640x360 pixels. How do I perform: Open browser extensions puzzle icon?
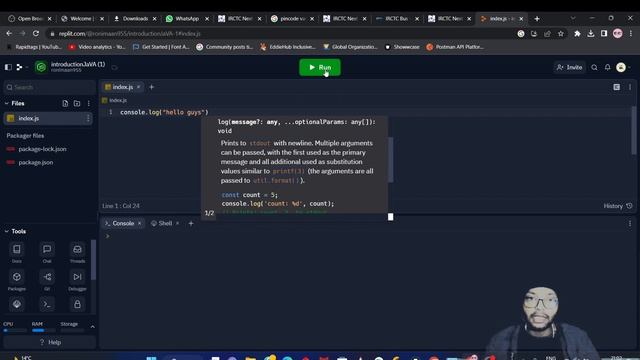pos(577,33)
